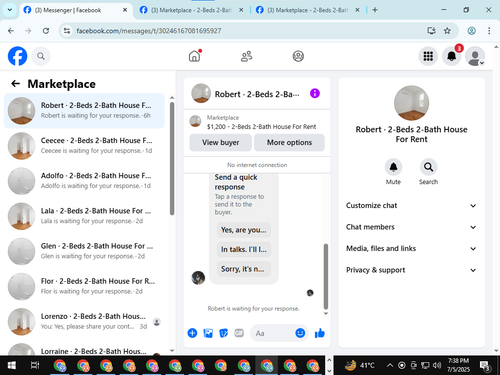Open the 7:38 PM clock and date
Screen dimensions: 500x375
pyautogui.click(x=458, y=365)
